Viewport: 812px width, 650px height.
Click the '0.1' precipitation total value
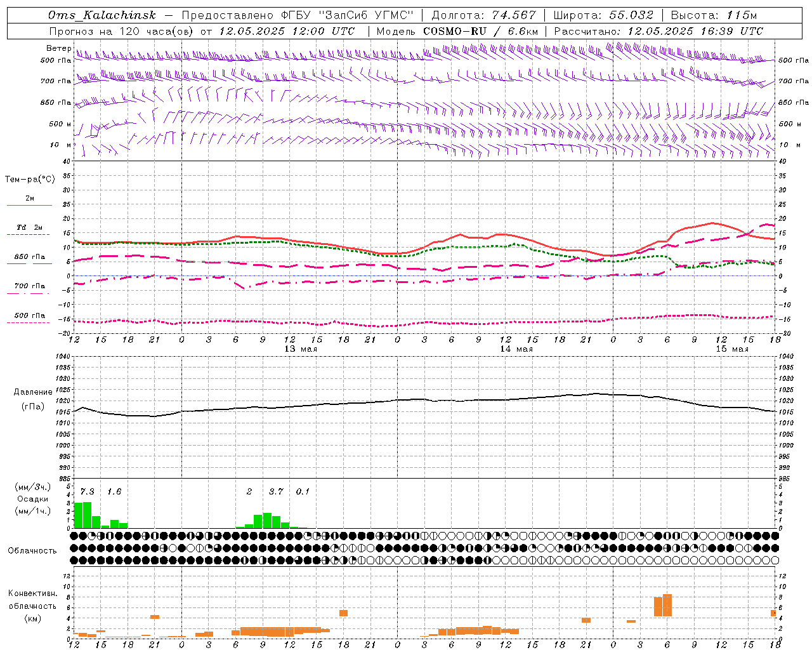coord(303,492)
